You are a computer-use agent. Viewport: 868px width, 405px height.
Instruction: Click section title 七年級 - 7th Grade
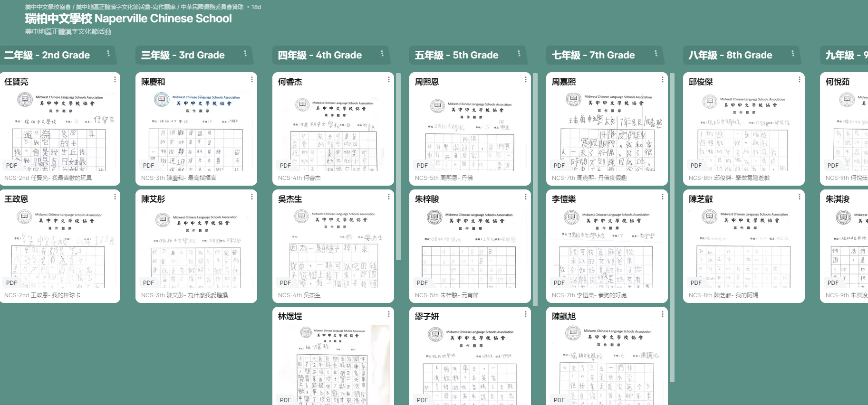tap(593, 55)
